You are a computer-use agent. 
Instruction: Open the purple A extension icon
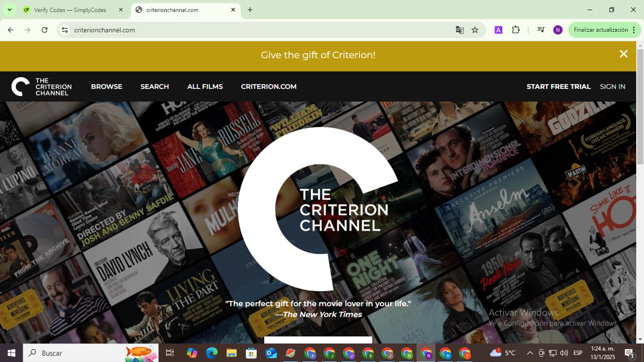click(498, 30)
